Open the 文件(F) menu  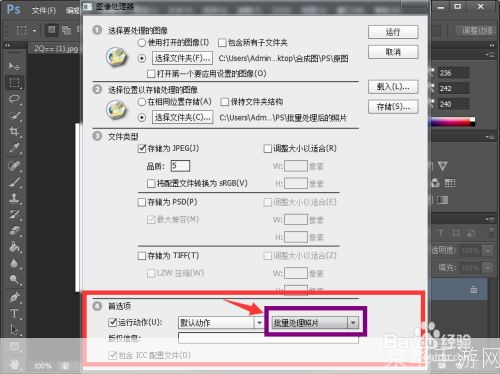click(x=44, y=11)
